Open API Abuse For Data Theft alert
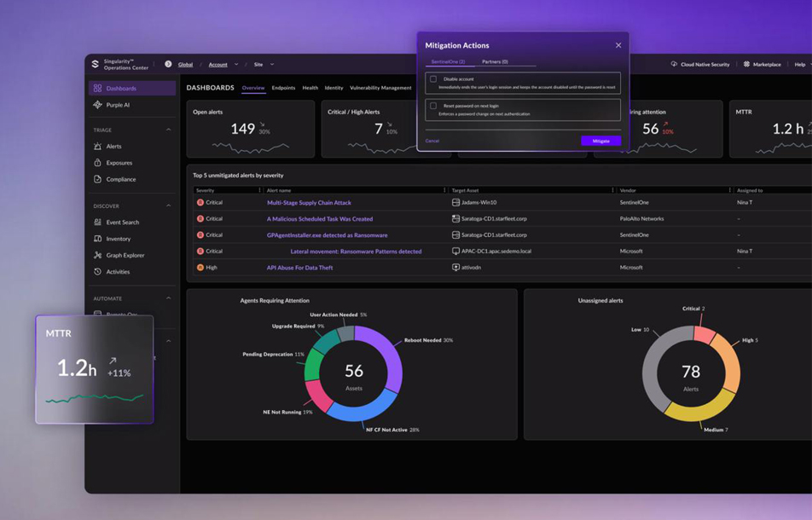 (300, 268)
